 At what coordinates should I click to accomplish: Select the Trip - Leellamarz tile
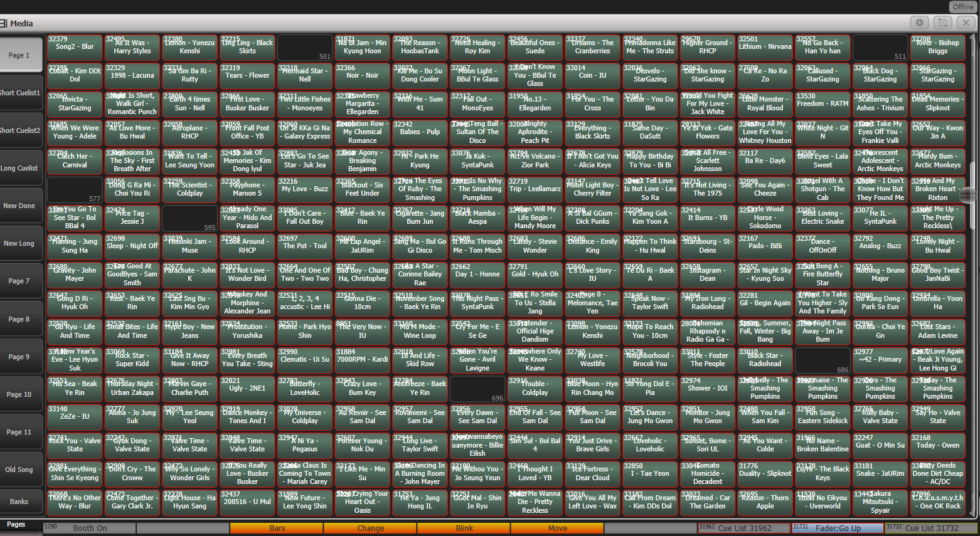(535, 190)
